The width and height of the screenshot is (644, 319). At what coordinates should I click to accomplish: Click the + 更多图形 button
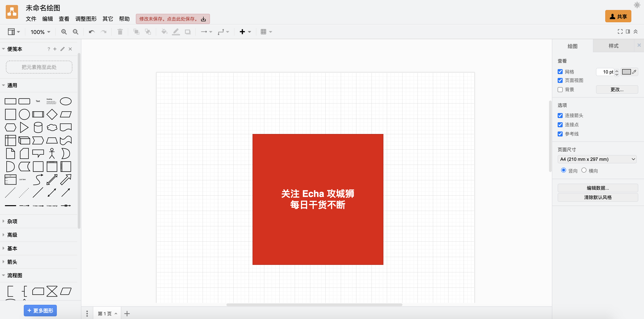(x=40, y=311)
